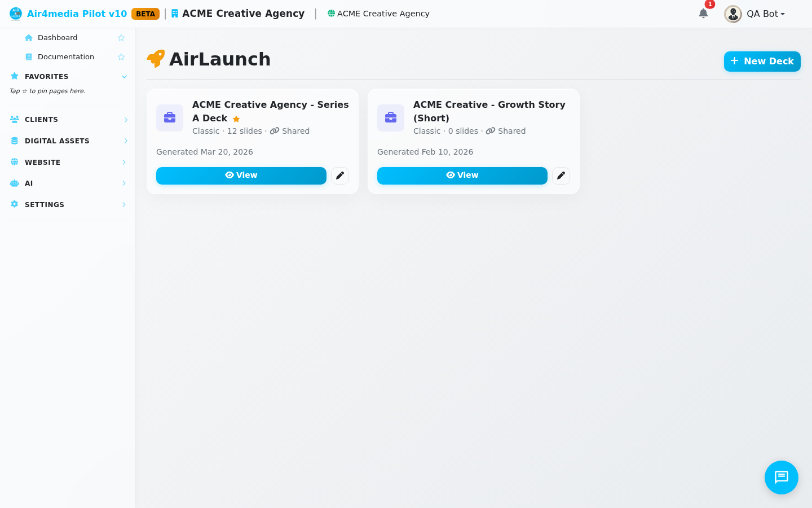Image resolution: width=812 pixels, height=508 pixels.
Task: Click the Documentation book icon
Action: [29, 57]
